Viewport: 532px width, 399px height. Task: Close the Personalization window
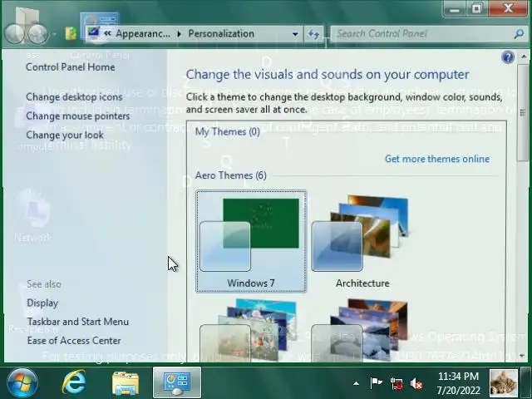pyautogui.click(x=508, y=9)
